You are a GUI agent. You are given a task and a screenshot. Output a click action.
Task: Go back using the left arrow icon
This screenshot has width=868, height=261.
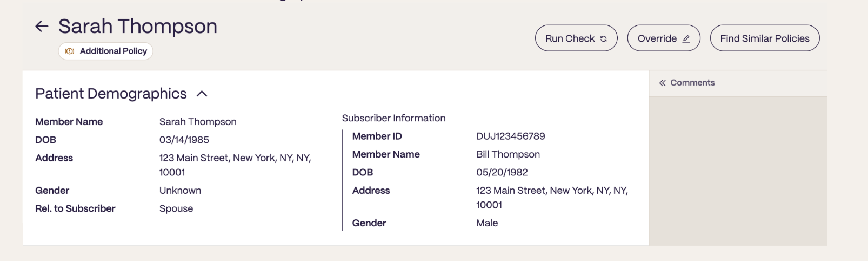[x=42, y=26]
